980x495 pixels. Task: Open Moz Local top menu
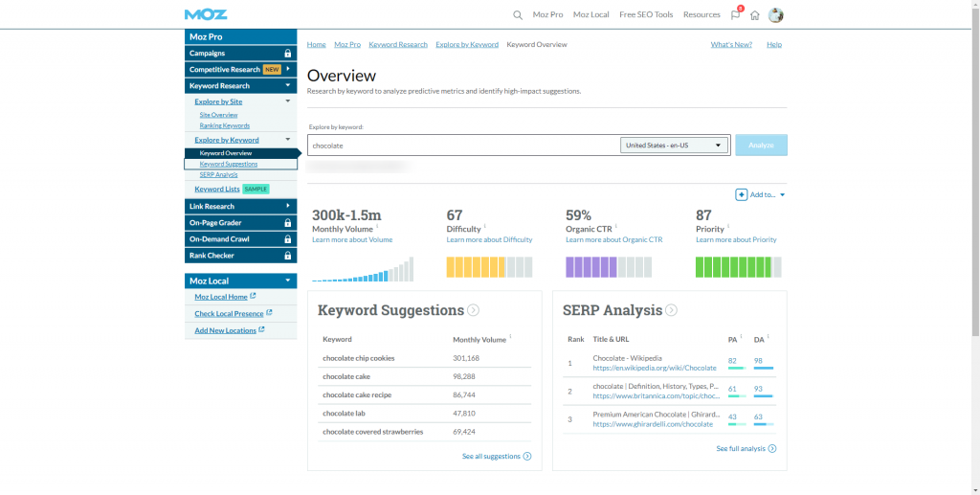pos(590,15)
